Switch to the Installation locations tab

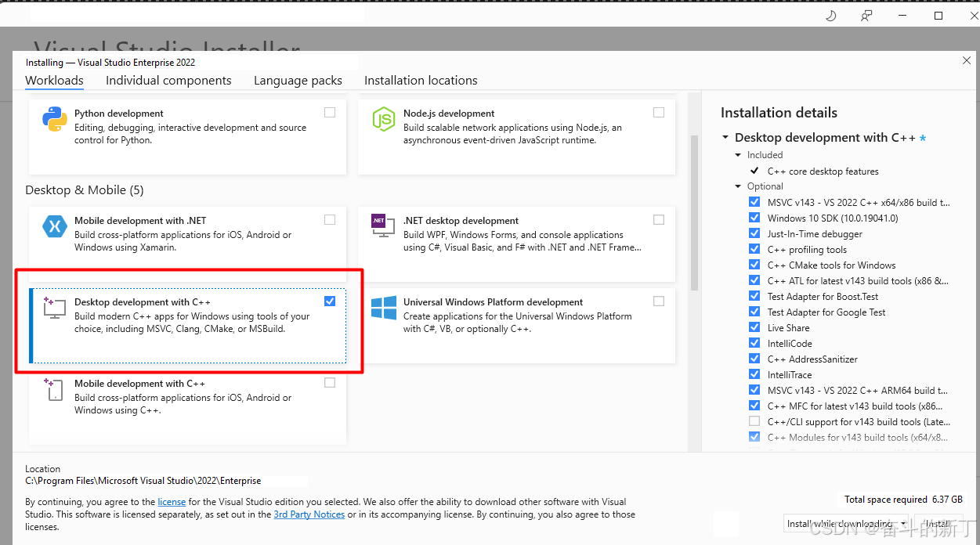pos(421,81)
